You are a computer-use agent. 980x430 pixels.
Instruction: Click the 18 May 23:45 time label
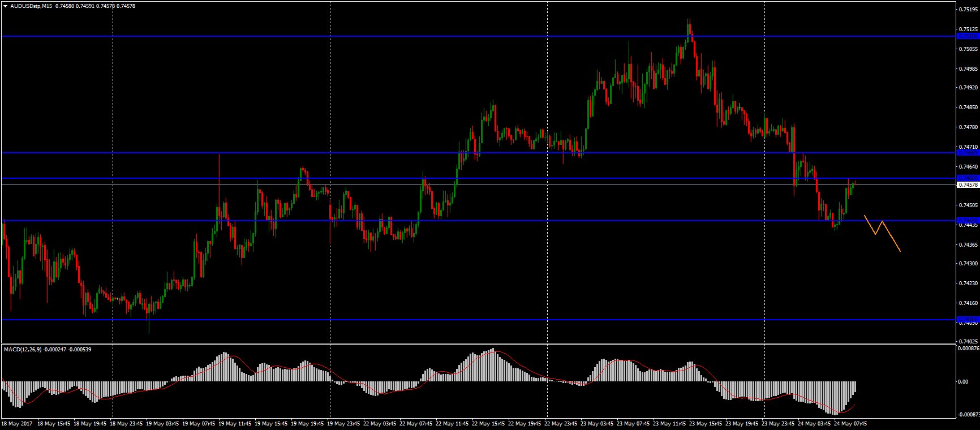127,423
